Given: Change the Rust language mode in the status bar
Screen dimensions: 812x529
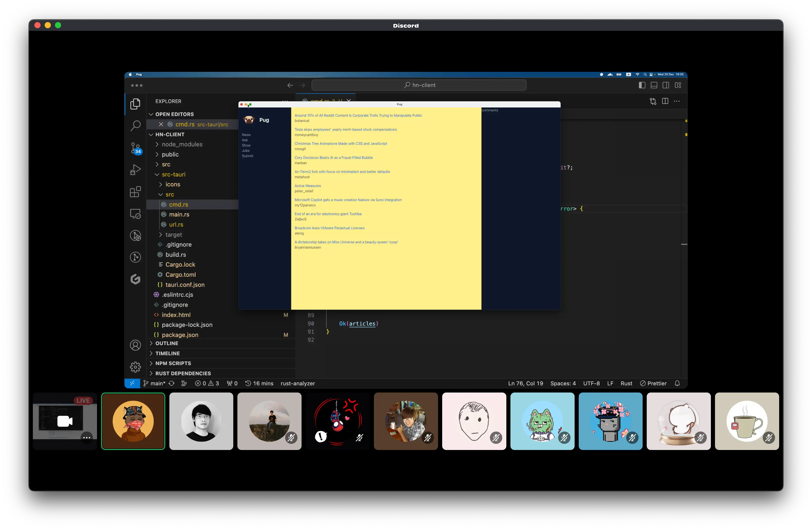Looking at the screenshot, I should pyautogui.click(x=626, y=383).
